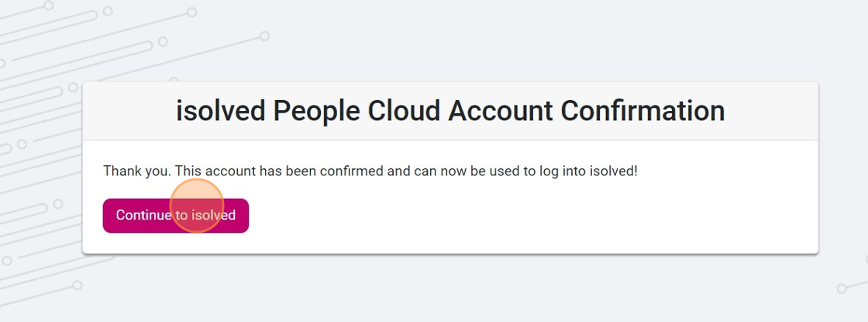Click the word "People" in the heading
868x322 pixels.
click(x=317, y=112)
